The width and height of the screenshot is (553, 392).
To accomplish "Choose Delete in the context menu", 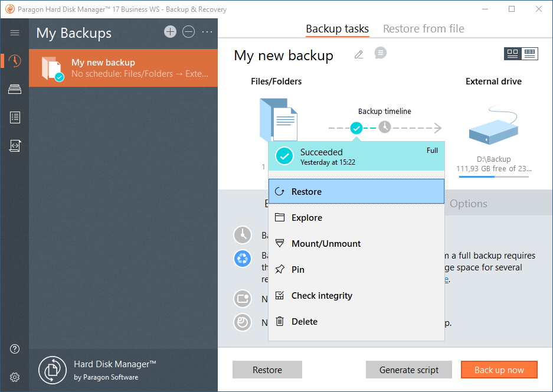I will click(356, 321).
